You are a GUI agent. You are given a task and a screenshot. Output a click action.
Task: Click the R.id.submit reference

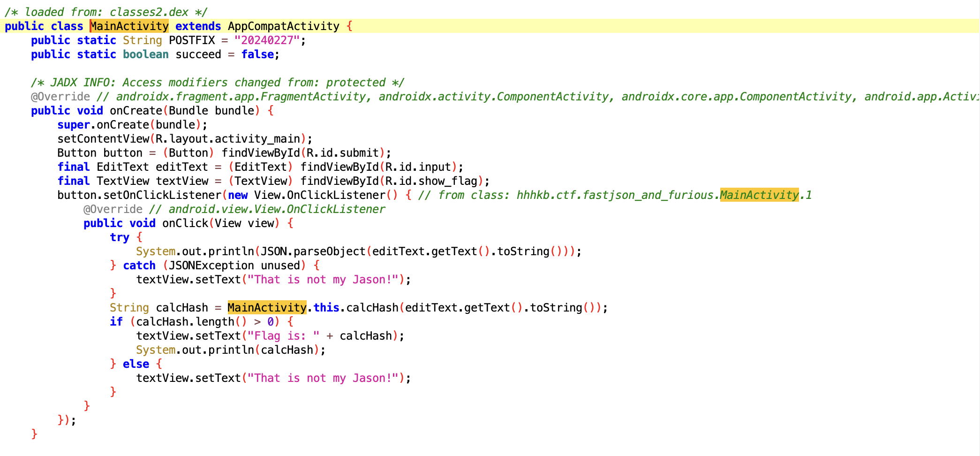point(343,153)
